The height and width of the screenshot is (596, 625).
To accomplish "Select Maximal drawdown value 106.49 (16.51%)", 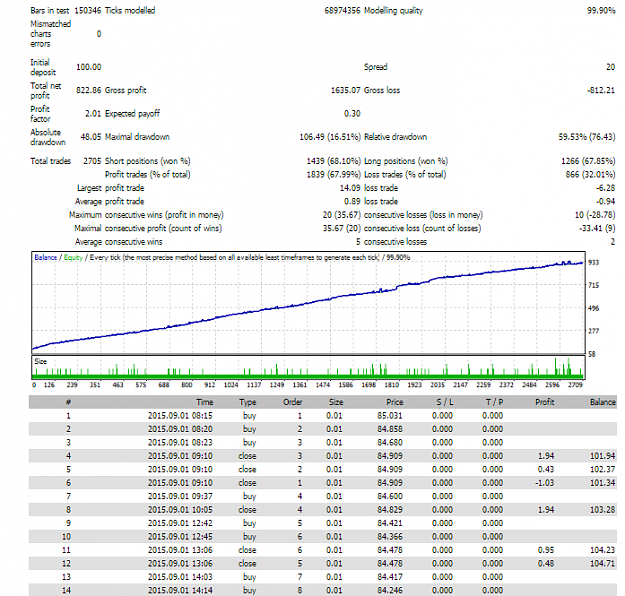I will click(330, 137).
